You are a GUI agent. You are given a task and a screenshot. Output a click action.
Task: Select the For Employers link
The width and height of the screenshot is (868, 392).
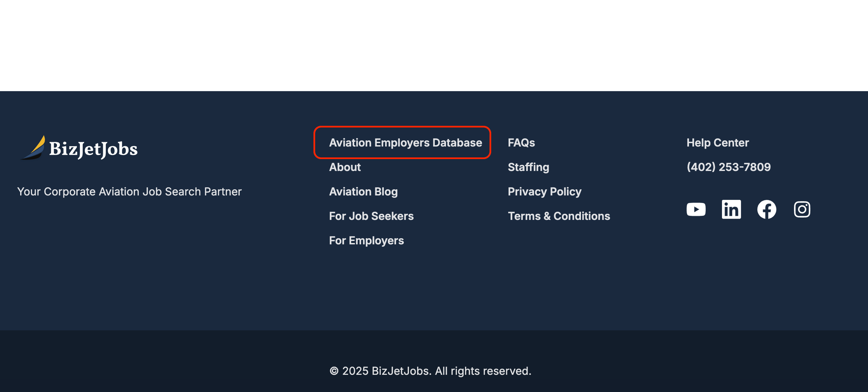[x=366, y=240]
